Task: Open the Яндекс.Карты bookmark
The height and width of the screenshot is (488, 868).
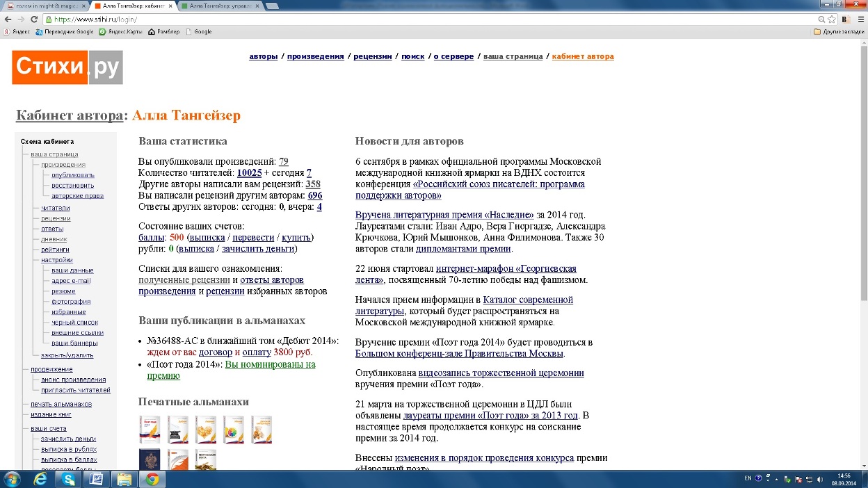Action: point(120,32)
